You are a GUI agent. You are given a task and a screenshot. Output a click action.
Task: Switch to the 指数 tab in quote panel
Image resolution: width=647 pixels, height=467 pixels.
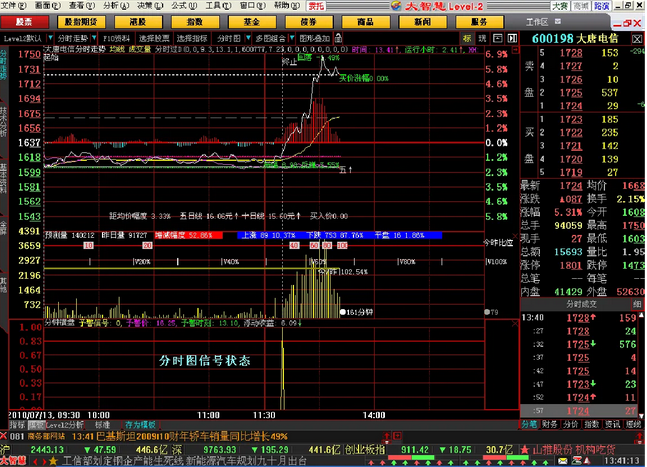[x=592, y=425]
